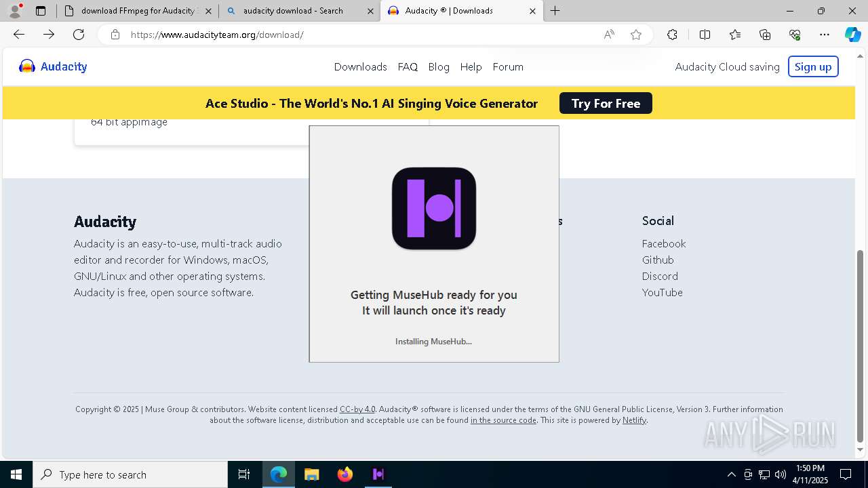Open File Explorer from taskbar

point(312,474)
